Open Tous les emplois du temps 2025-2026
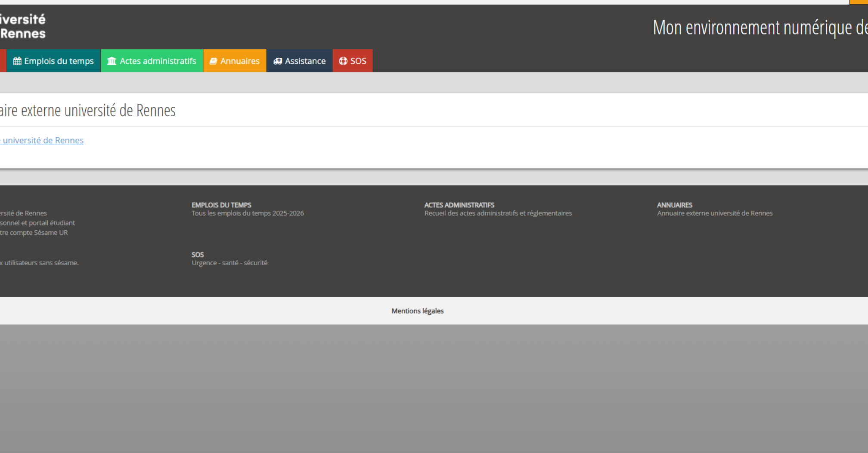 point(248,213)
